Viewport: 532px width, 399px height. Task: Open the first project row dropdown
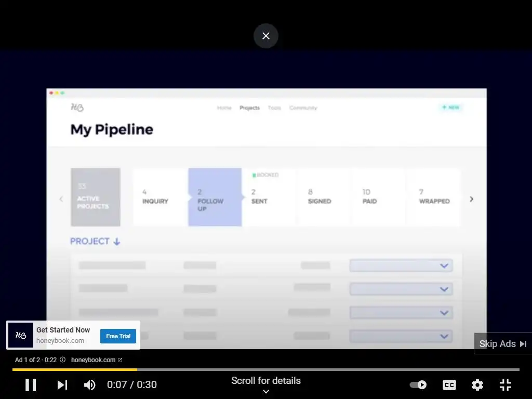point(401,265)
